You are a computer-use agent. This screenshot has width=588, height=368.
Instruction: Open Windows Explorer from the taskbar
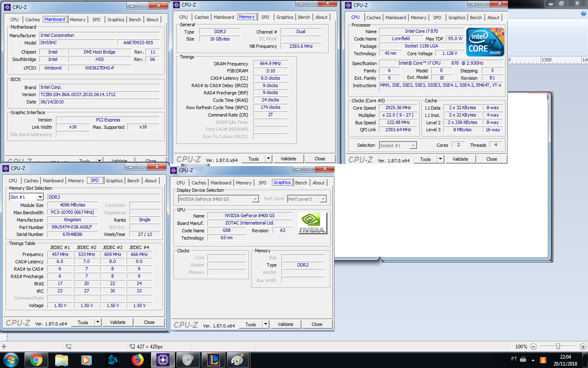(x=61, y=360)
